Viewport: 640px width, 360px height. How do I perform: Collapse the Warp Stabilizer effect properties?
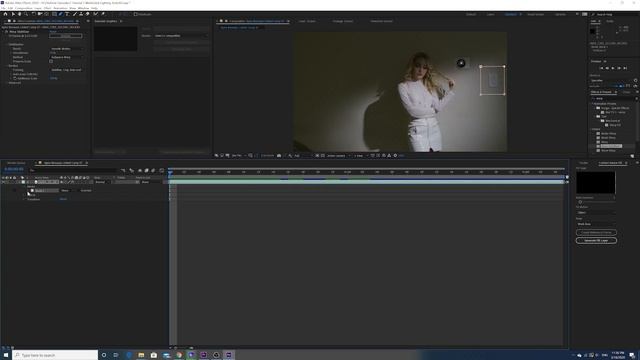click(x=3, y=31)
